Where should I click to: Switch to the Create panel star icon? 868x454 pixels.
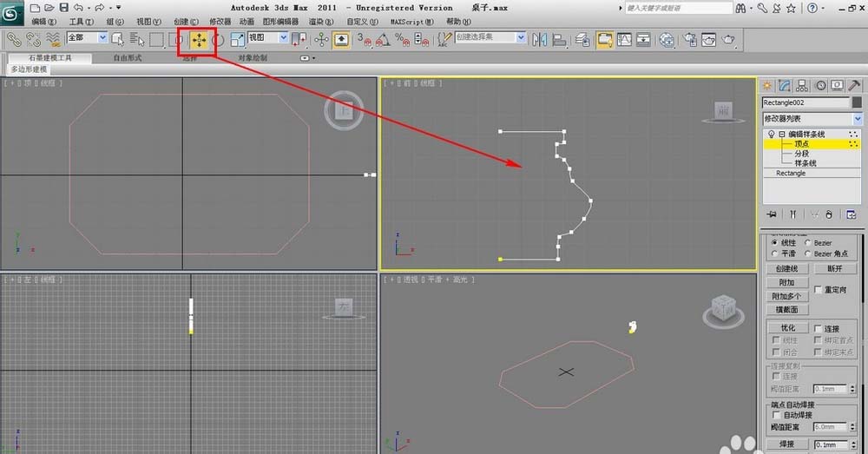coord(767,85)
